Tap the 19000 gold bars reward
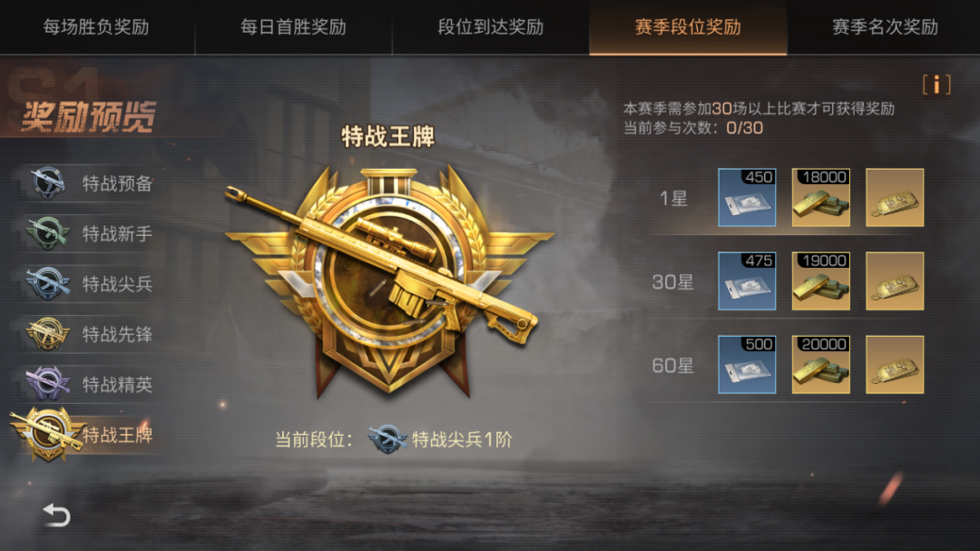This screenshot has height=551, width=980. (820, 280)
